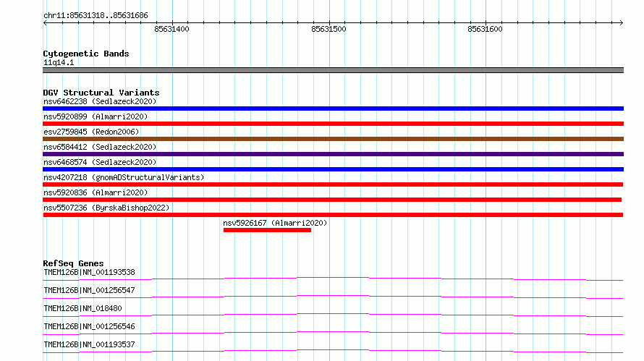The width and height of the screenshot is (644, 361).
Task: Open variant nsv4207218 (gnomADStructuralVariants) label
Action: point(124,177)
